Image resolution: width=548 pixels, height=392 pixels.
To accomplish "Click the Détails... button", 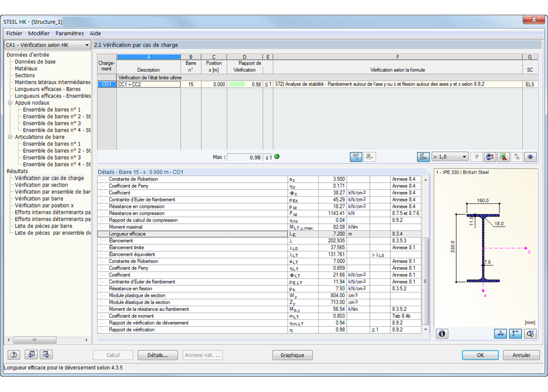I will click(158, 355).
